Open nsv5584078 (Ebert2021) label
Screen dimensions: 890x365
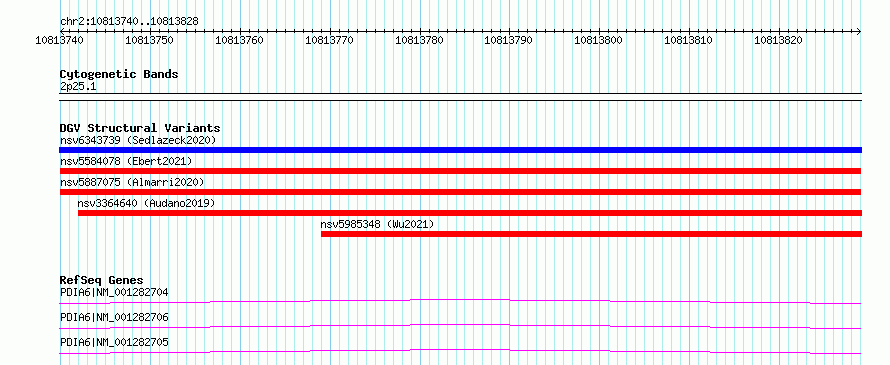tap(126, 161)
